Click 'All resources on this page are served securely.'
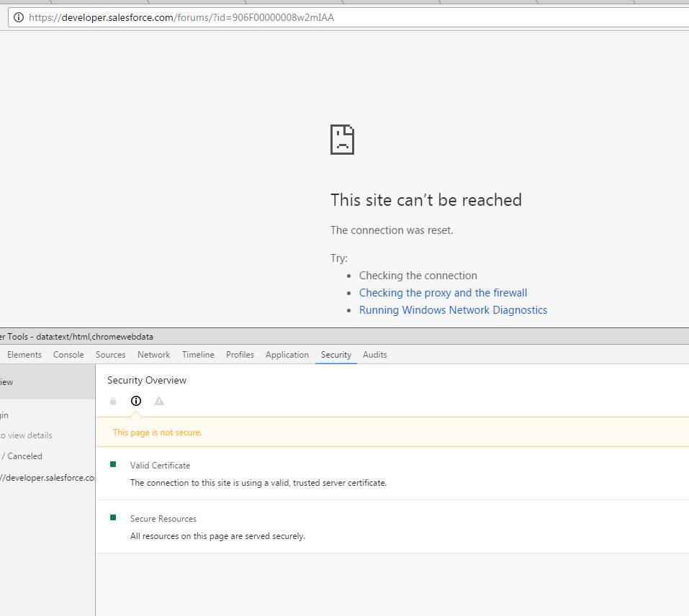 pos(217,536)
